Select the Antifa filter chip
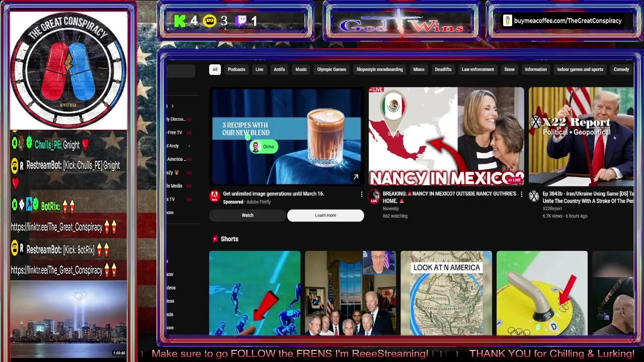Viewport: 644px width, 362px height. 279,69
